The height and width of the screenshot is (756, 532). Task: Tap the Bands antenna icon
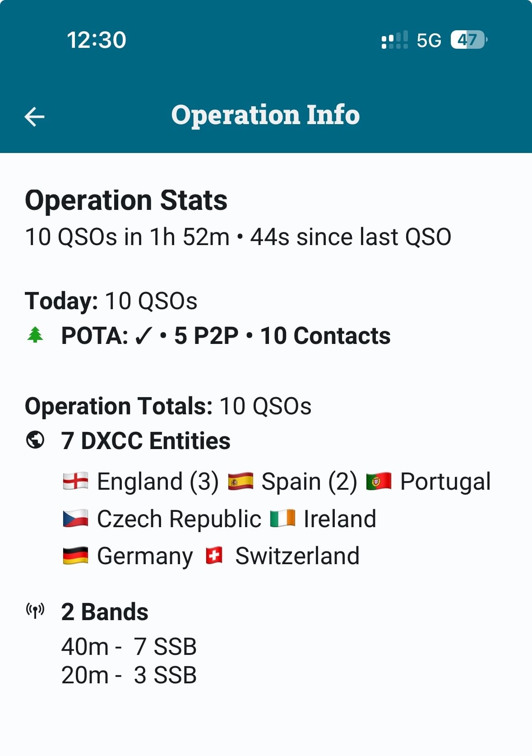[x=35, y=611]
